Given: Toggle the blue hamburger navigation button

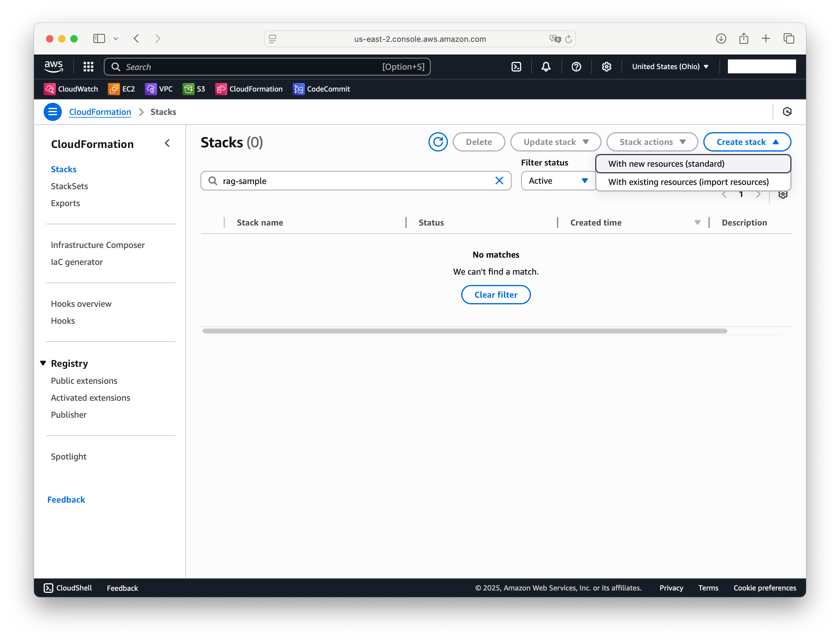Looking at the screenshot, I should pyautogui.click(x=53, y=112).
